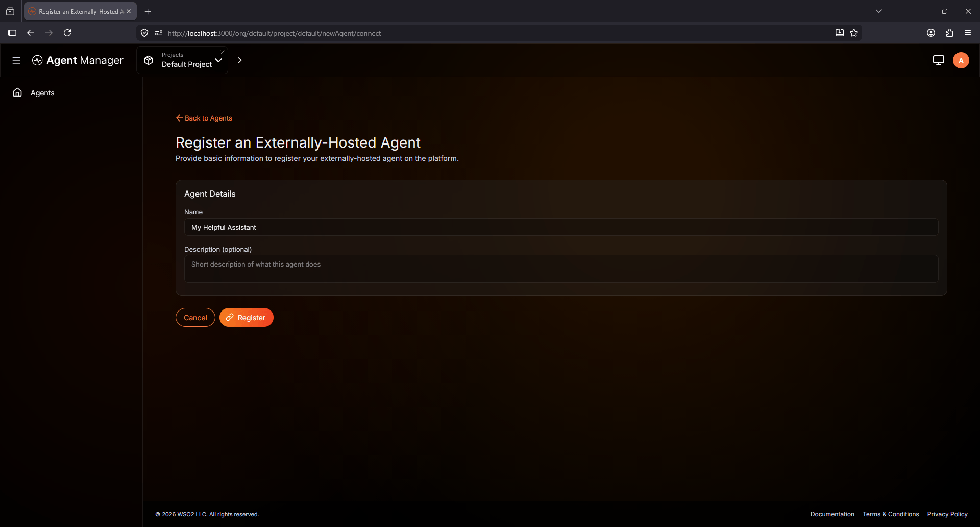Screen dimensions: 980x527
Task: Click the Agents home icon
Action: click(17, 92)
